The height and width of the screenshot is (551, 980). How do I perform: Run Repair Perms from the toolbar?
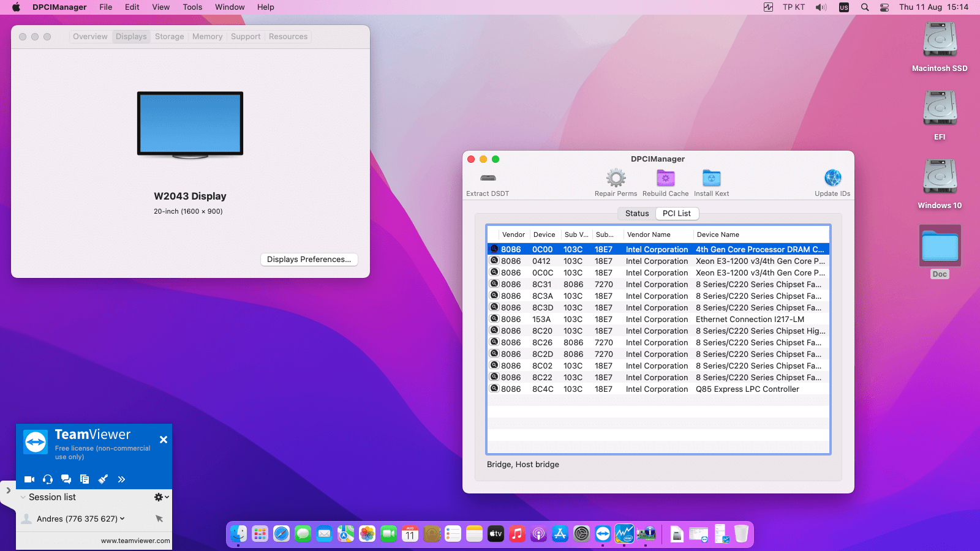tap(616, 179)
